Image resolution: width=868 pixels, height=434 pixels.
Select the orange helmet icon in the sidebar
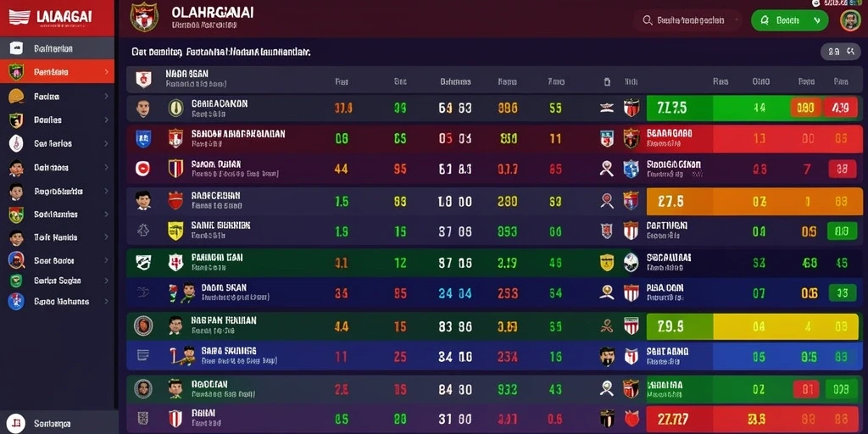click(16, 97)
